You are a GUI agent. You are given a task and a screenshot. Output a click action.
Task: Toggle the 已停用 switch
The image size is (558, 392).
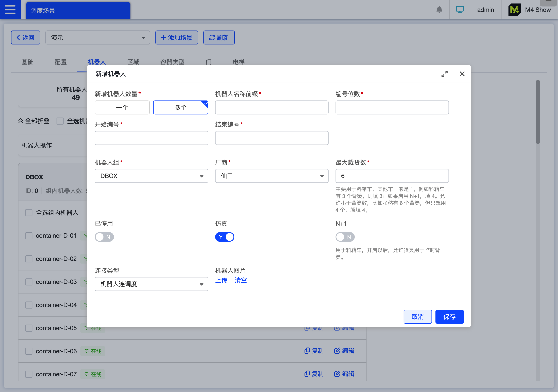coord(104,237)
